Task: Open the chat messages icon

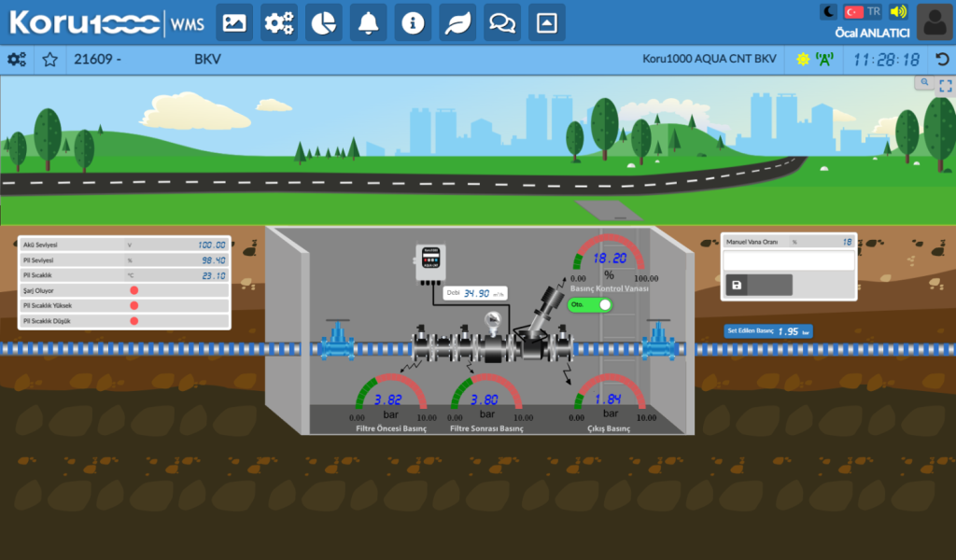Action: (501, 23)
